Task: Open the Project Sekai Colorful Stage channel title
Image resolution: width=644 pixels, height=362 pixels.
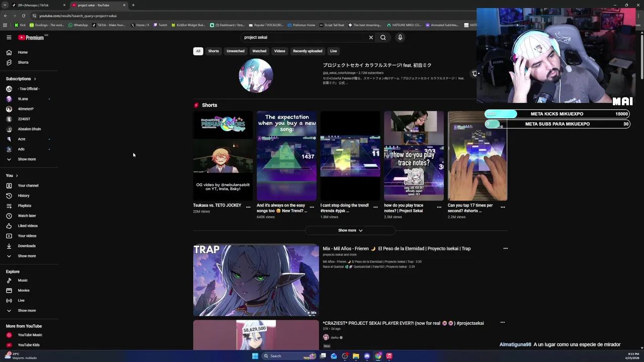Action: [377, 65]
